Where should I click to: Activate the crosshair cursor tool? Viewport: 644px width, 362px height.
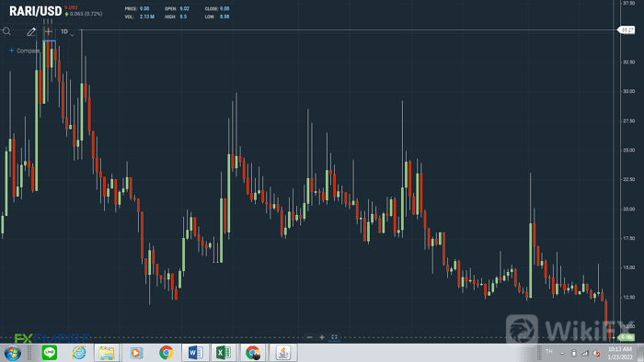(x=49, y=31)
